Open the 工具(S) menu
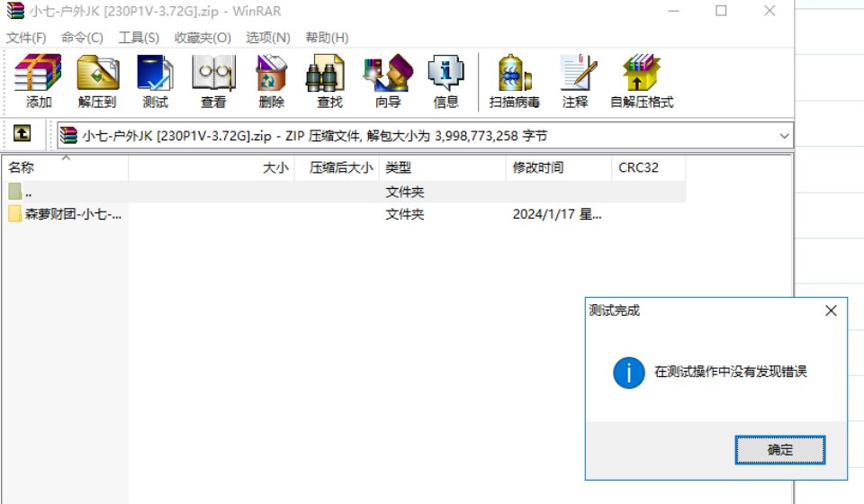The height and width of the screenshot is (504, 864). (139, 38)
